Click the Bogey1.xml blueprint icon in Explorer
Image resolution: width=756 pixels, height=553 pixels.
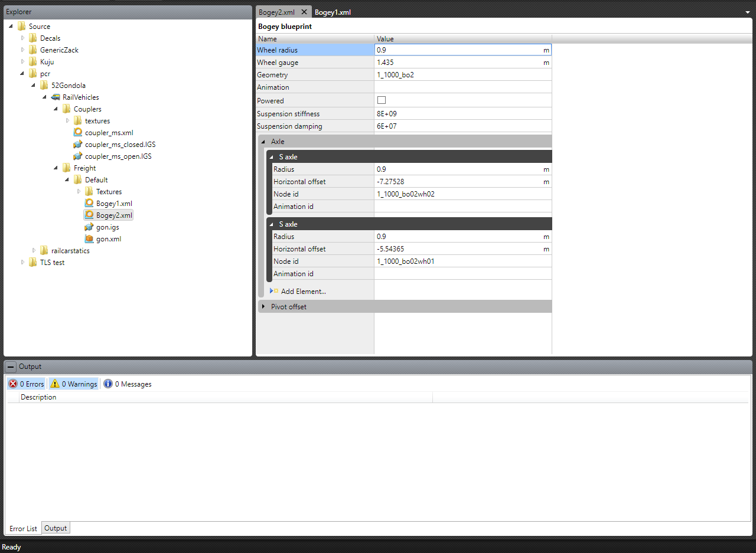[89, 204]
